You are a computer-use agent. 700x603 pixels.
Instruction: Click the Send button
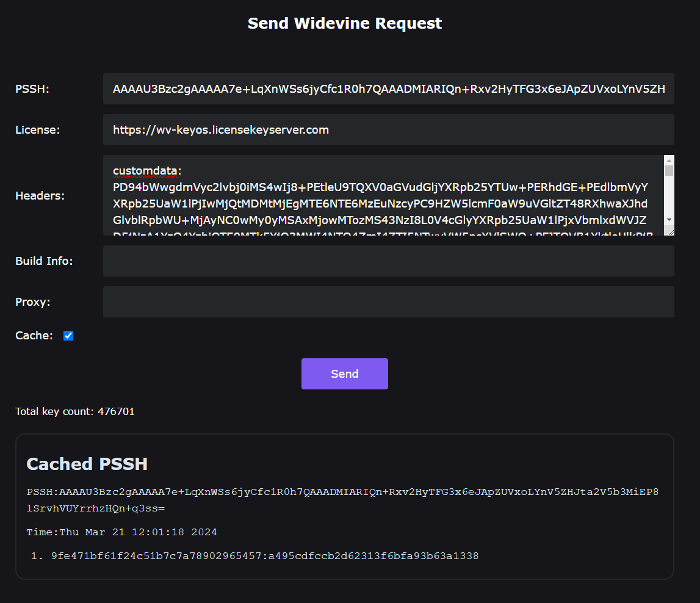point(344,374)
